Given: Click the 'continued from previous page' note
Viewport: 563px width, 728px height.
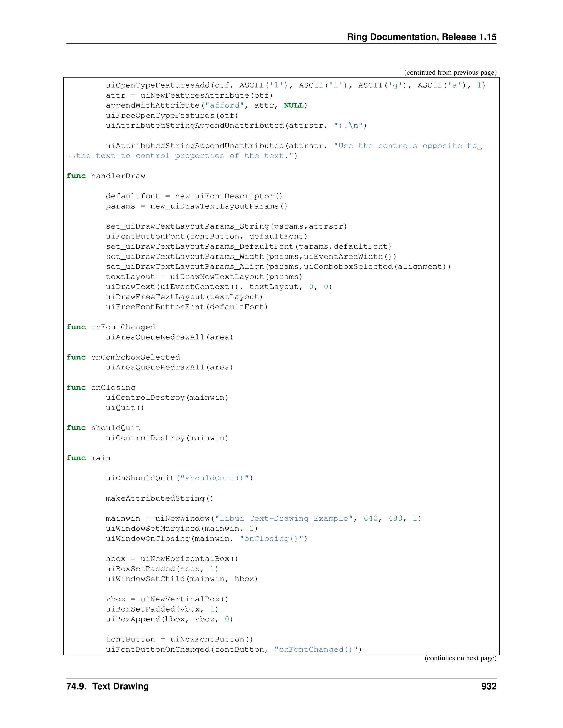Looking at the screenshot, I should pos(450,73).
